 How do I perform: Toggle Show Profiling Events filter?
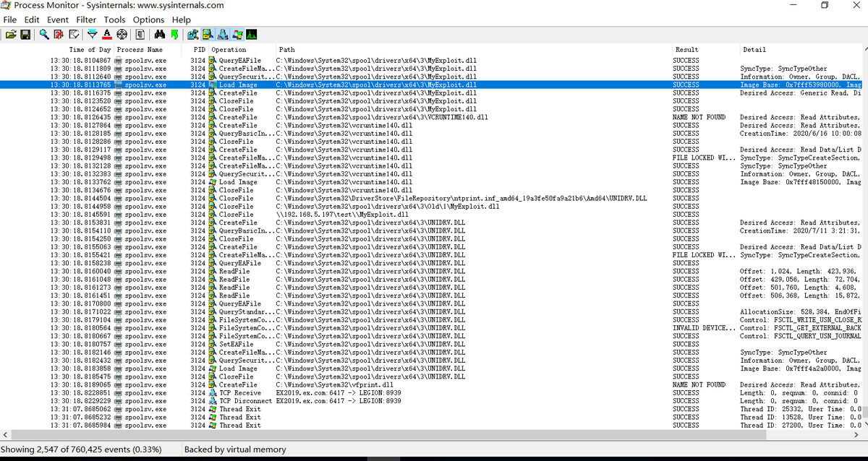251,34
